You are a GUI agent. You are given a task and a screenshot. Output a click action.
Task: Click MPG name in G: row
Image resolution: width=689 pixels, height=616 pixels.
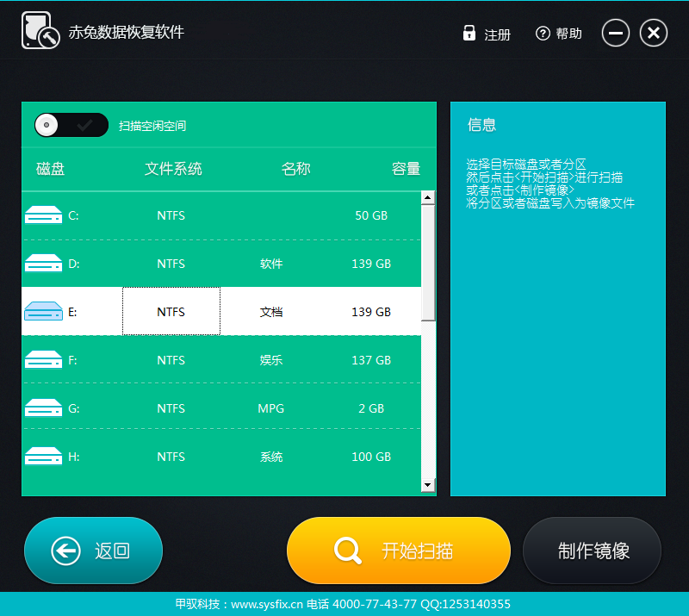(271, 408)
